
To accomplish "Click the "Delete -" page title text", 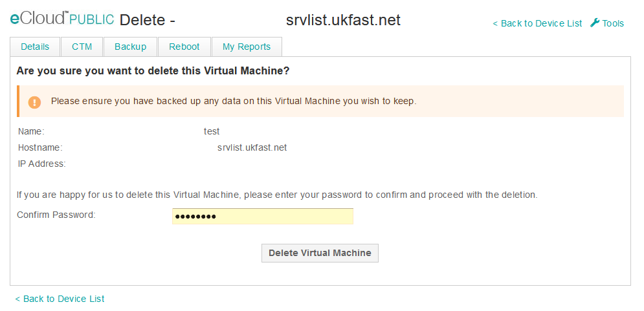I will coord(148,20).
